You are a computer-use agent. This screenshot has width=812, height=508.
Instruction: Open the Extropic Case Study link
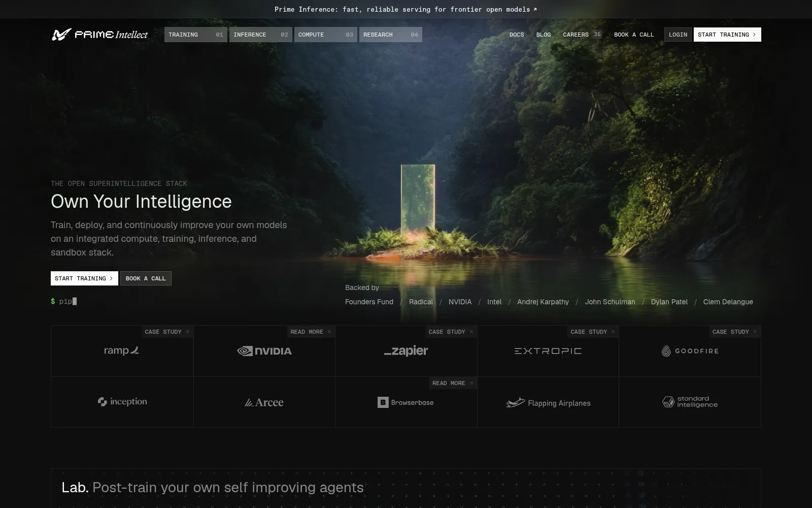[x=593, y=332]
